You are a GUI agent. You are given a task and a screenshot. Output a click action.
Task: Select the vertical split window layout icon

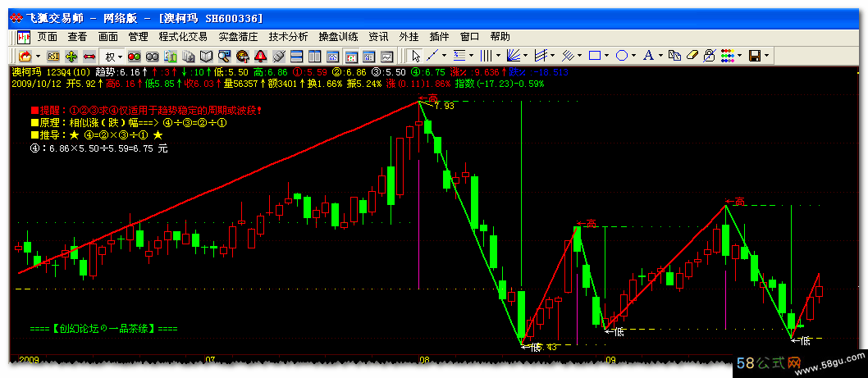[x=314, y=56]
